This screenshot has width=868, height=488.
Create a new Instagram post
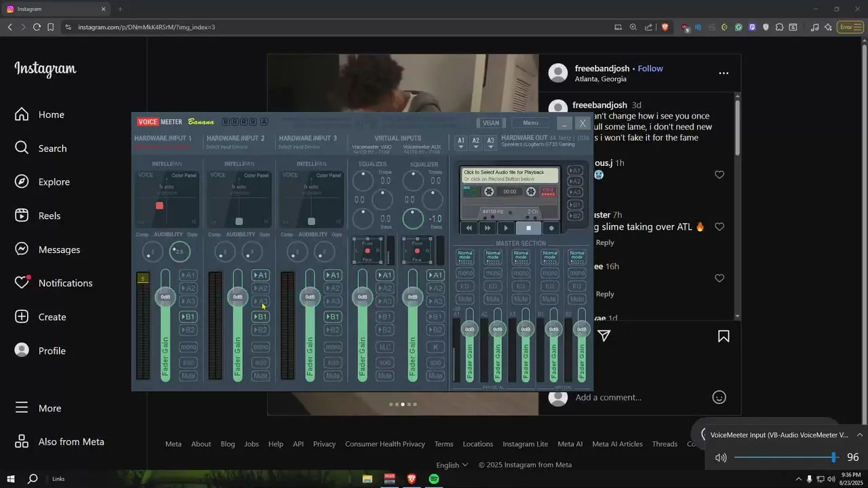pos(41,317)
